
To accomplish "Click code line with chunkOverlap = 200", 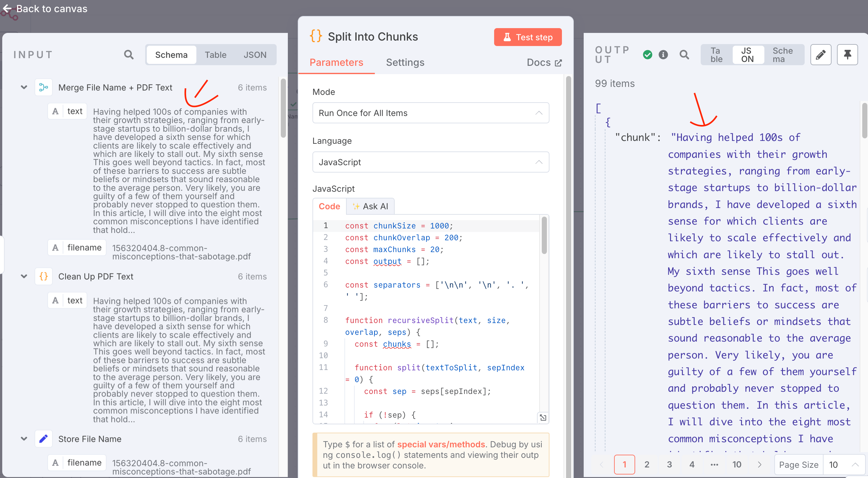I will point(404,238).
